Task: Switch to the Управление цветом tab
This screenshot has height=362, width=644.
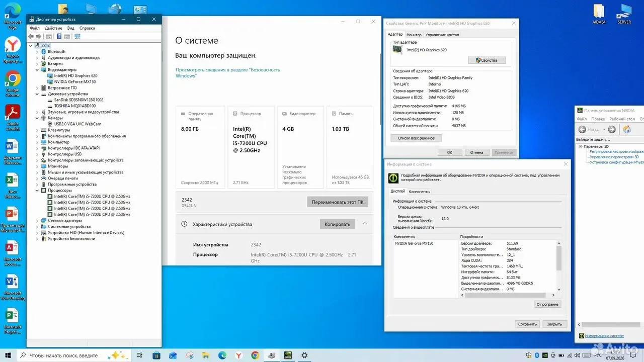Action: (x=442, y=35)
